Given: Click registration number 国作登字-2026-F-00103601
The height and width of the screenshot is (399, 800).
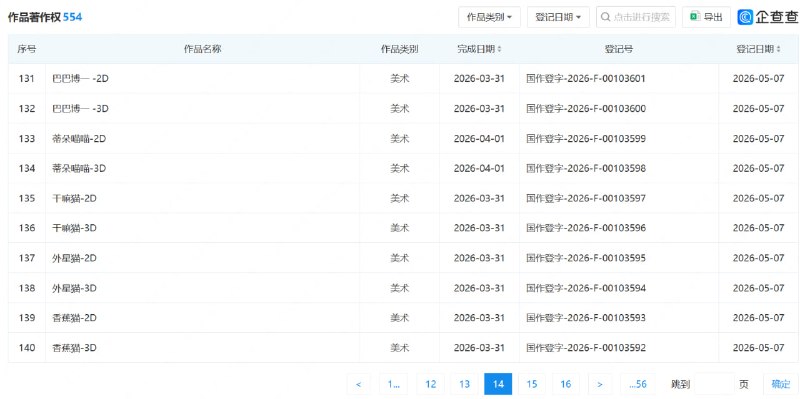Looking at the screenshot, I should 586,79.
